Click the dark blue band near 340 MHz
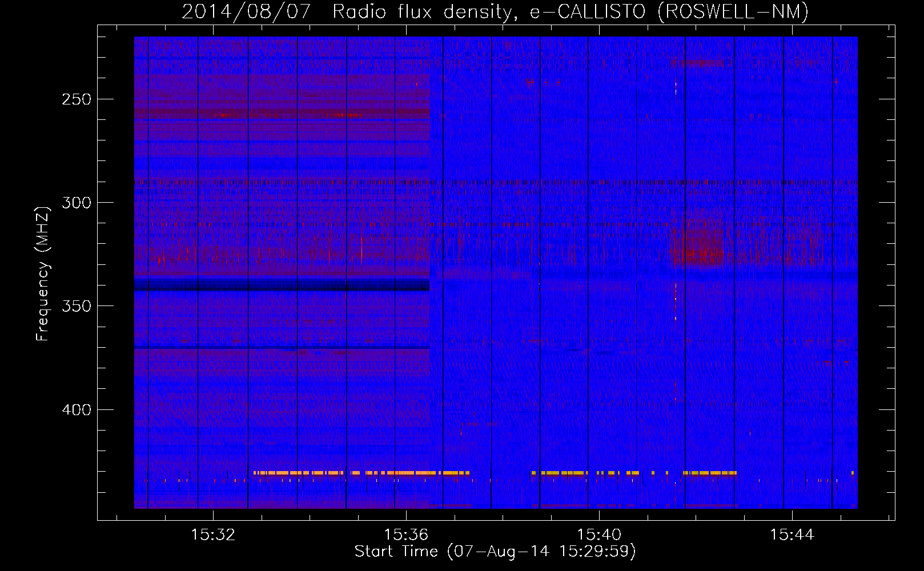This screenshot has width=924, height=571. 282,284
